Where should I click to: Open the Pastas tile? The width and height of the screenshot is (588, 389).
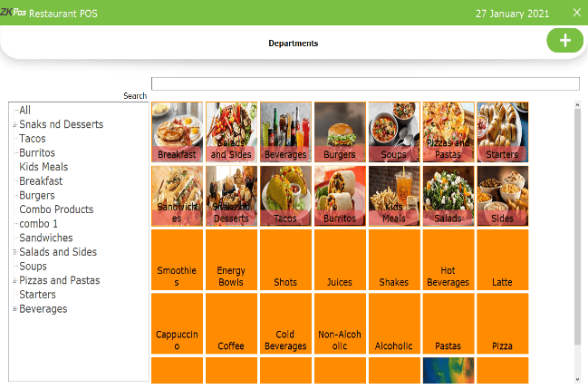pyautogui.click(x=448, y=324)
